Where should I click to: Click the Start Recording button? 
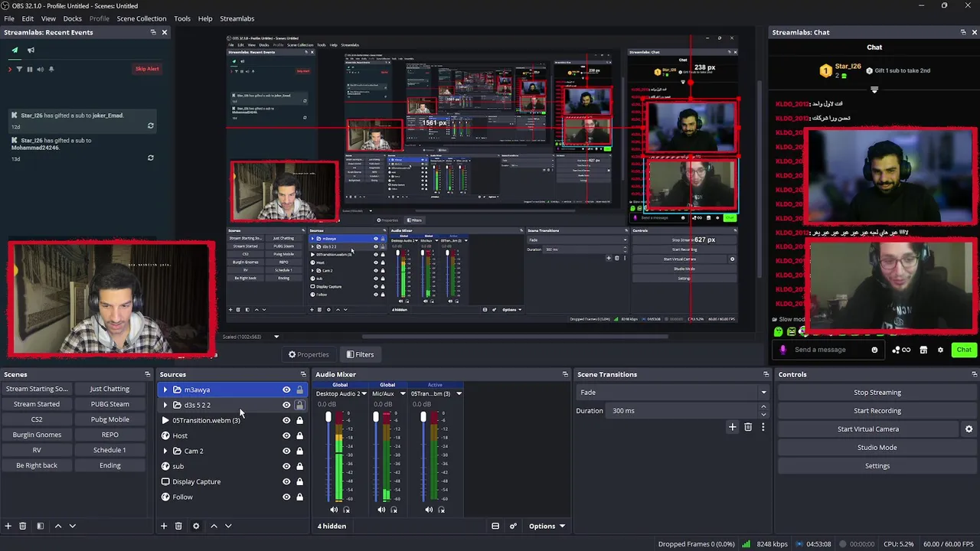(x=877, y=411)
